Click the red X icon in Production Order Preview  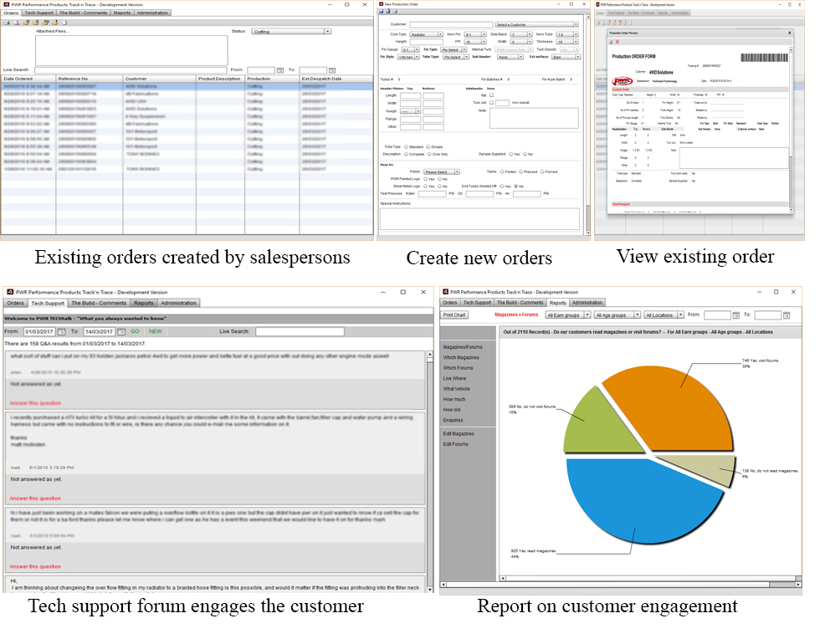[x=618, y=42]
